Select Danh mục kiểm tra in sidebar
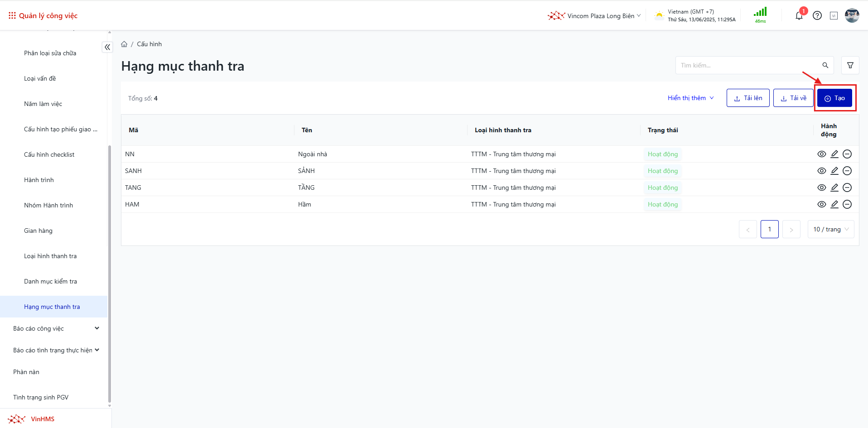 tap(50, 281)
